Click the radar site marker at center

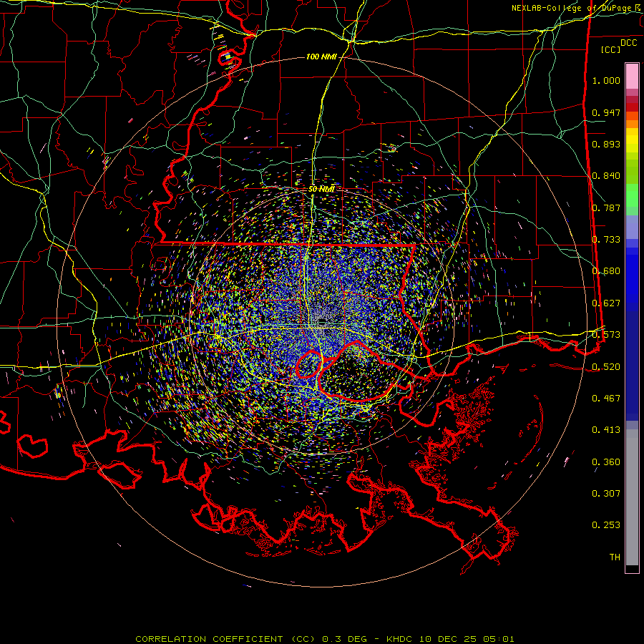[x=322, y=321]
